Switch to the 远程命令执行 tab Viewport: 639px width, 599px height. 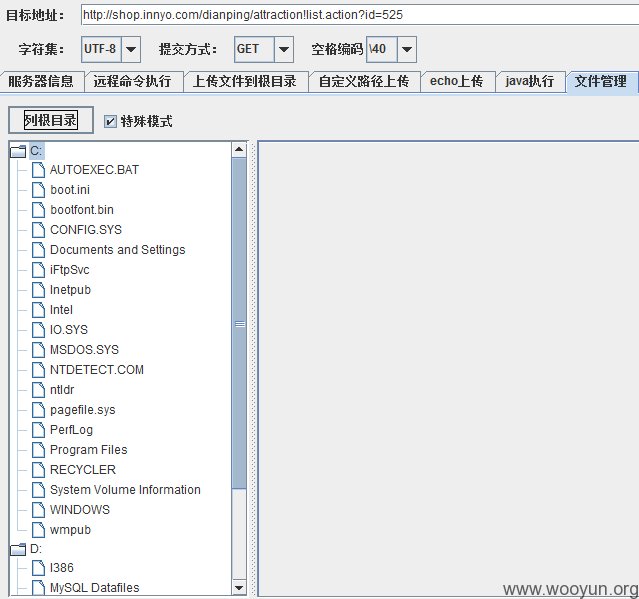(x=132, y=81)
